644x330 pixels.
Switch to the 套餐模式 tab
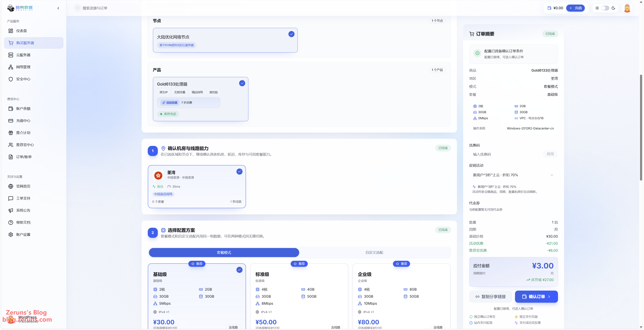pos(224,253)
